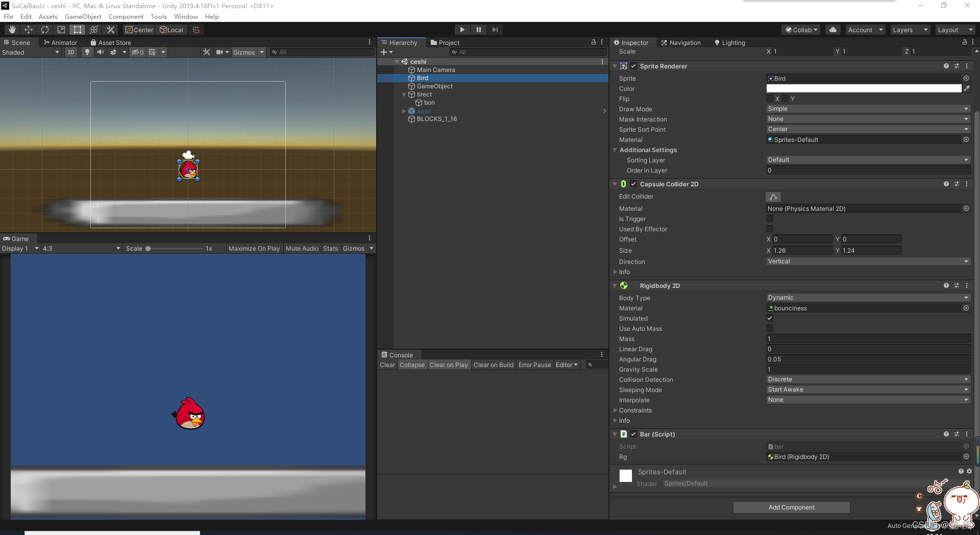This screenshot has height=535, width=980.
Task: Open Sprites-Default material settings gear
Action: coord(969,471)
